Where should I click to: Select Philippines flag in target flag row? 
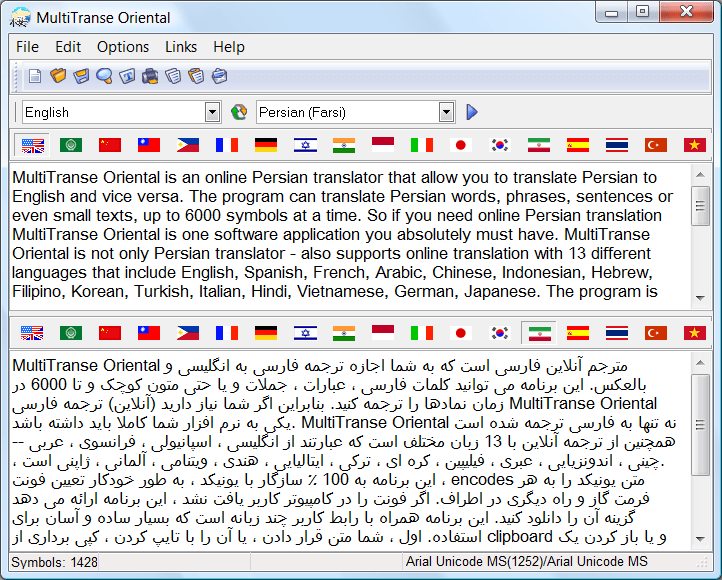click(x=188, y=333)
